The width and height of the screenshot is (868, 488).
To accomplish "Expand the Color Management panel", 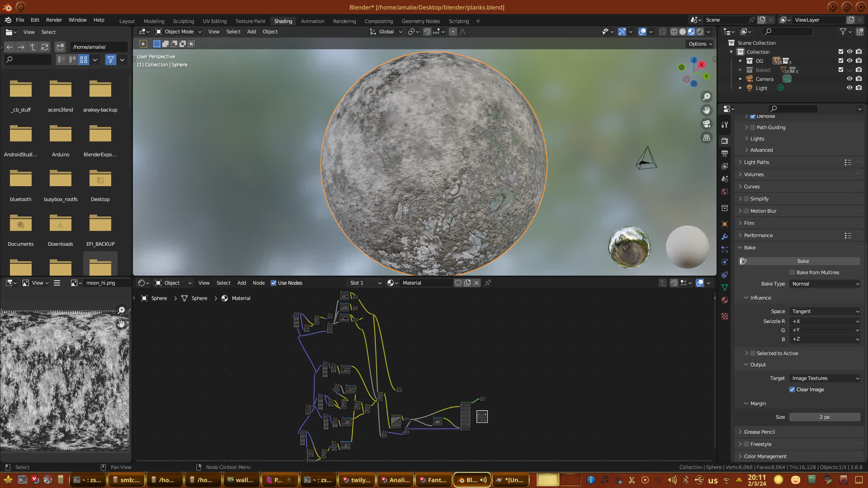I will [765, 456].
